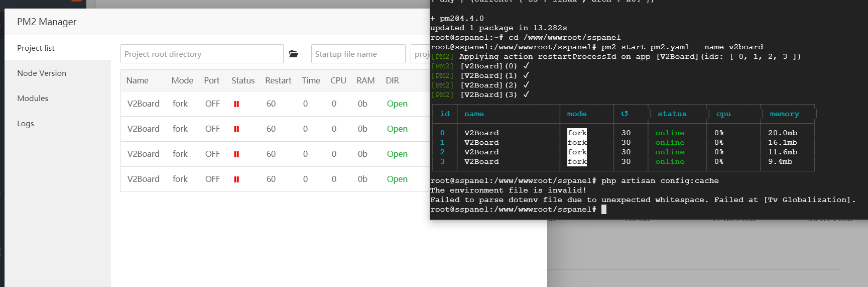The width and height of the screenshot is (868, 287).
Task: Click fork mode in fourth table row
Action: click(180, 179)
